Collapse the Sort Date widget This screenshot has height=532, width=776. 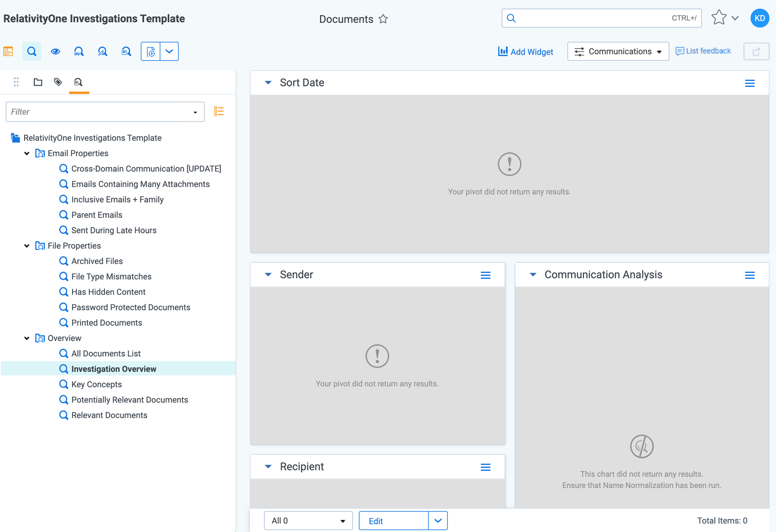pyautogui.click(x=268, y=83)
